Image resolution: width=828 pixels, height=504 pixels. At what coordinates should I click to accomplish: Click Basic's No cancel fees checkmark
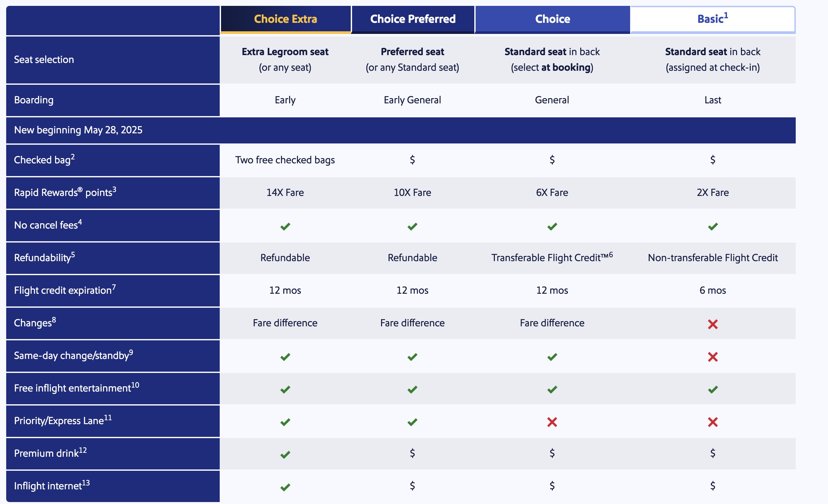713,227
